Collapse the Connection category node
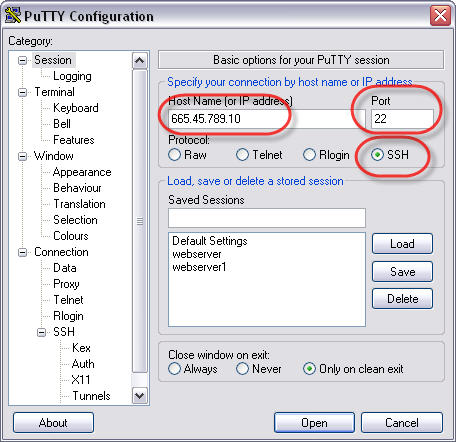This screenshot has width=456, height=442. coord(22,252)
